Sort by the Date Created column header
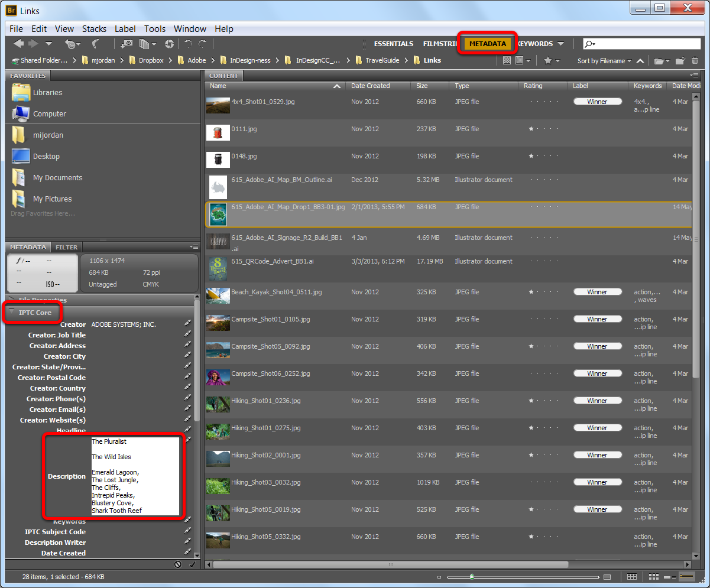The image size is (710, 588). point(377,86)
